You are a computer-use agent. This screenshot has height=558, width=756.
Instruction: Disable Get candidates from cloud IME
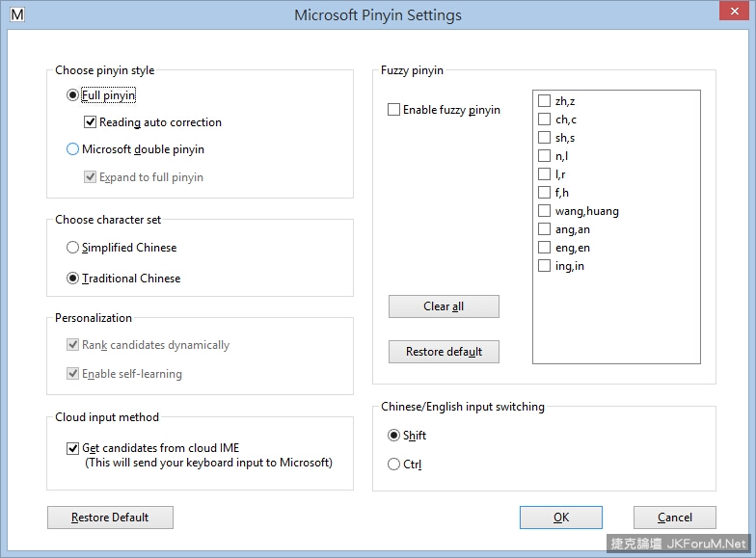coord(73,448)
